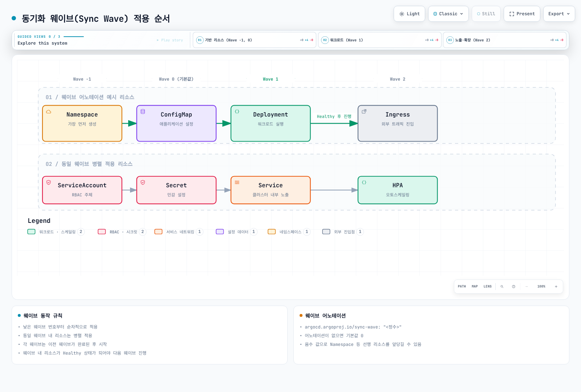Zoom in with plus button

pos(556,286)
